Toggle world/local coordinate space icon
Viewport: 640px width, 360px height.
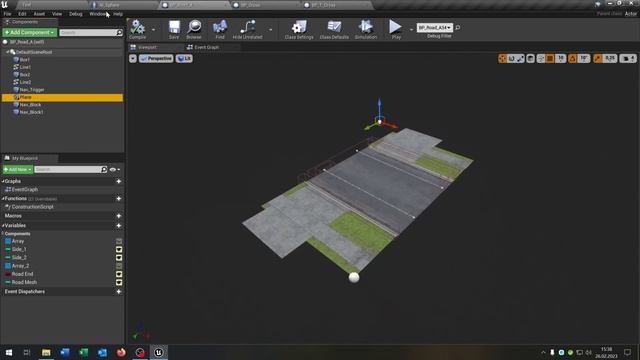[x=530, y=59]
